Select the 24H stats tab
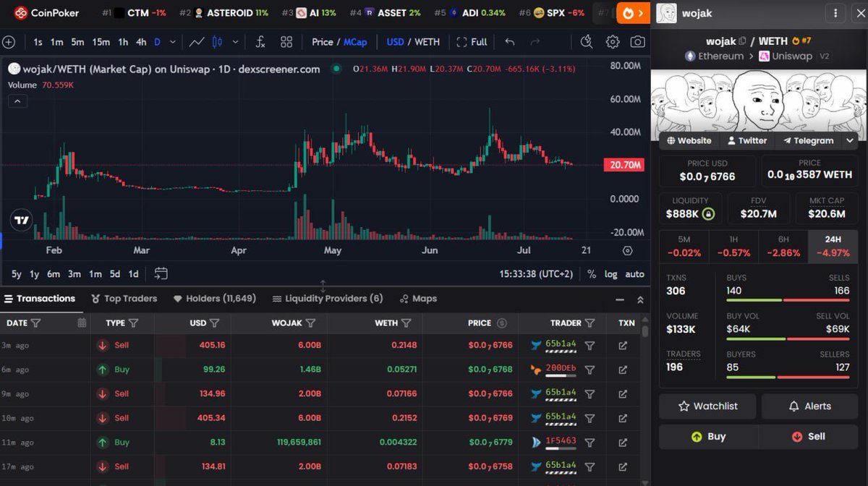The width and height of the screenshot is (868, 486). [833, 246]
